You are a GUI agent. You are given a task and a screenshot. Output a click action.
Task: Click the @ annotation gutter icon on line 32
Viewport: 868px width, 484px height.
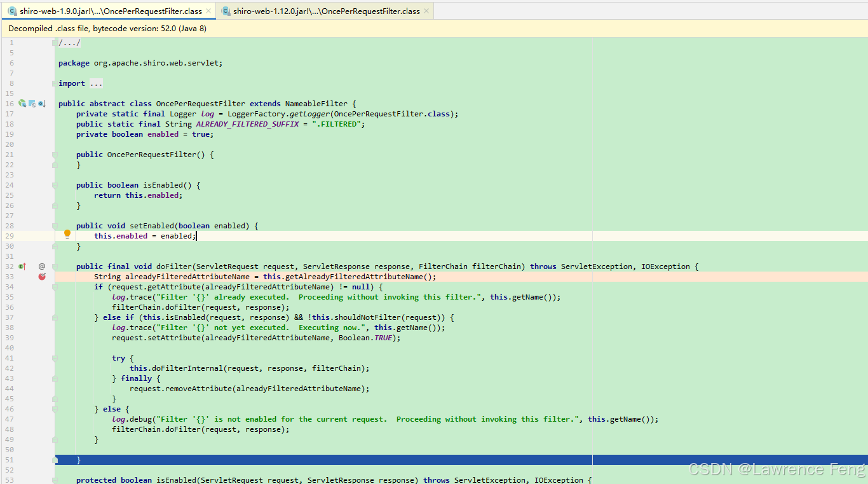click(42, 266)
